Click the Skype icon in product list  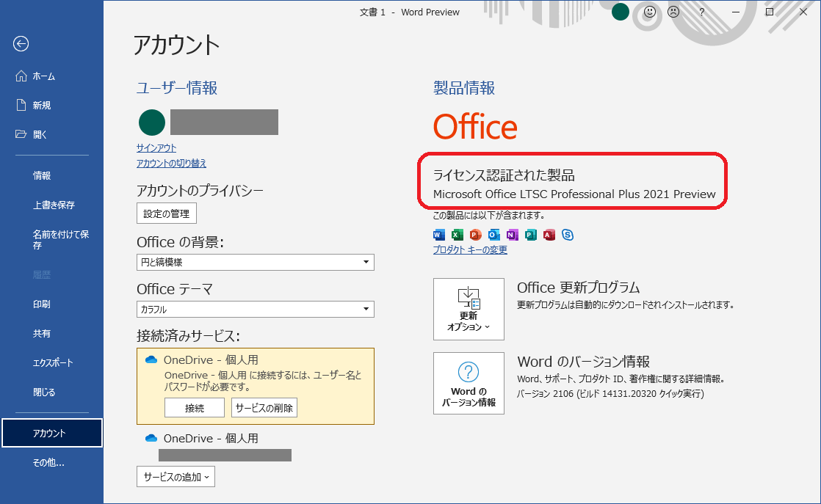567,235
